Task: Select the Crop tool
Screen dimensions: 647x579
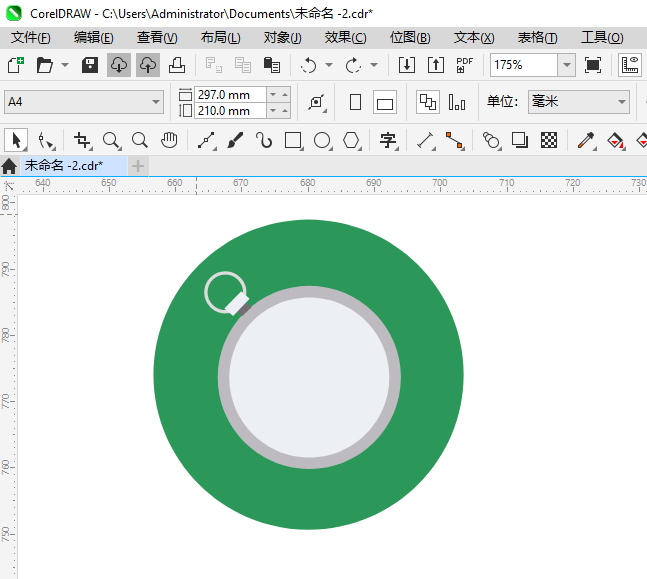Action: coord(82,140)
